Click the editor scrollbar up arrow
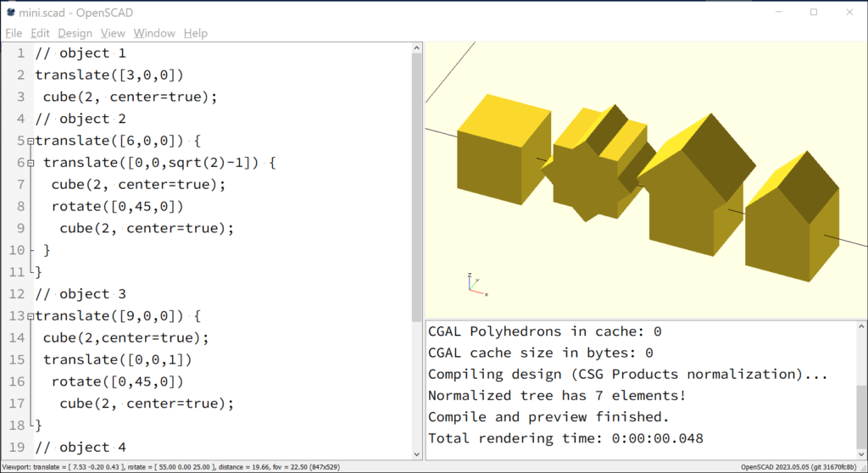The width and height of the screenshot is (868, 473). (x=417, y=48)
